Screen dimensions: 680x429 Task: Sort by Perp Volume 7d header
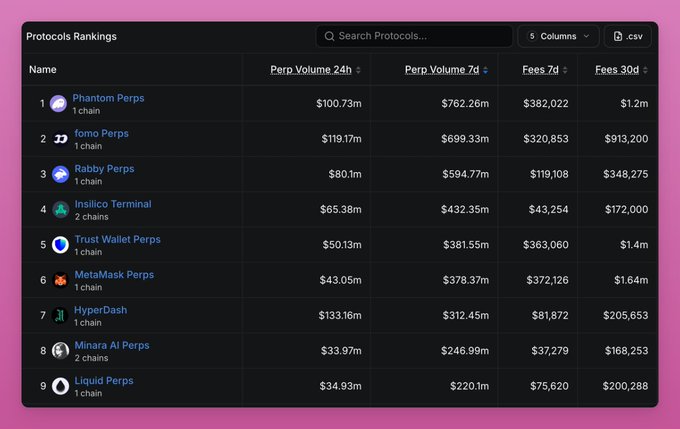tap(442, 69)
